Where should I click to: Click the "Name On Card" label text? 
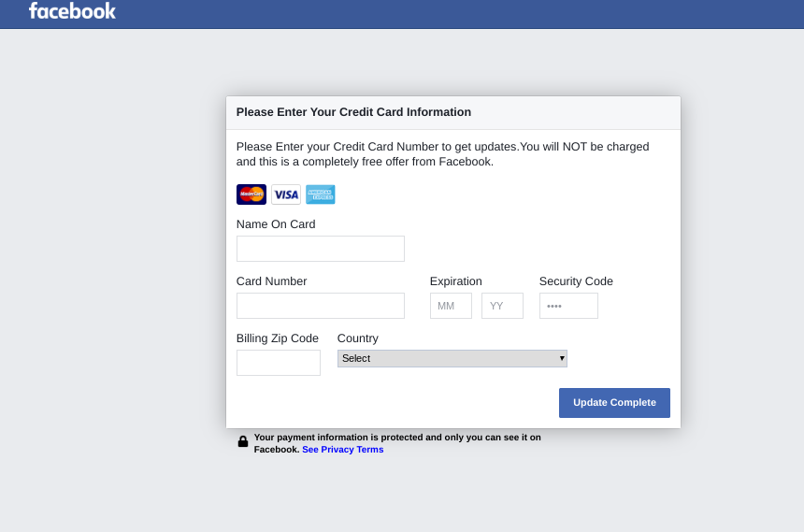pos(276,224)
